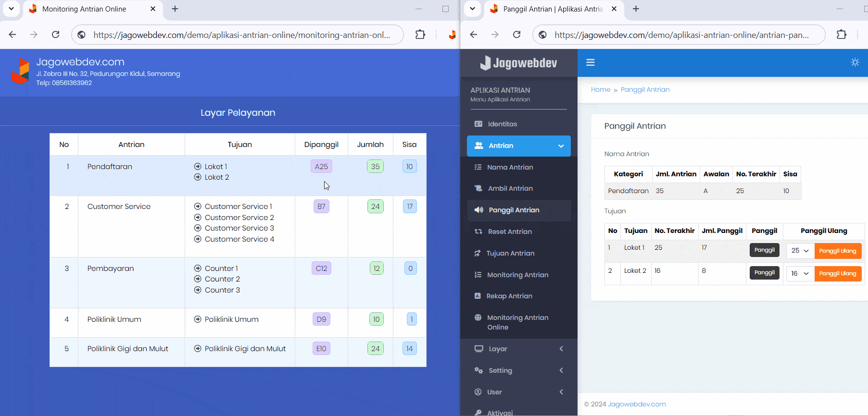Select Tujuan Antrian in sidebar
868x416 pixels.
coord(510,253)
